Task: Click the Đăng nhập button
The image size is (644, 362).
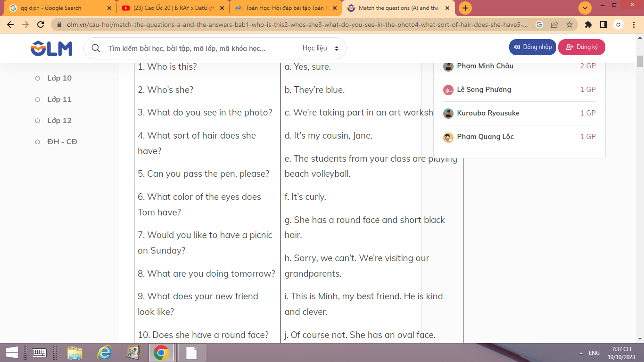Action: pyautogui.click(x=532, y=47)
